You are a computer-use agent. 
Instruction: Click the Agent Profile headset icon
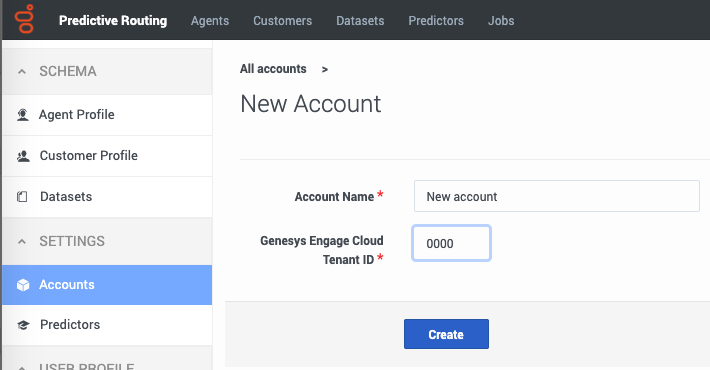pos(23,115)
